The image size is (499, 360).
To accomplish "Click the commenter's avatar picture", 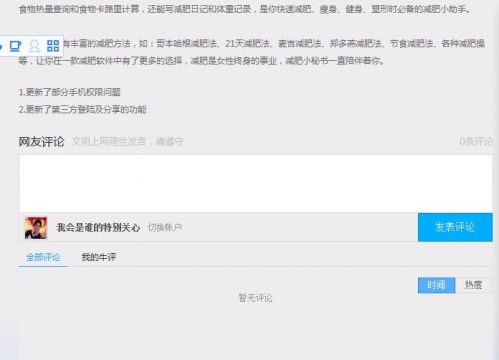I will click(36, 228).
